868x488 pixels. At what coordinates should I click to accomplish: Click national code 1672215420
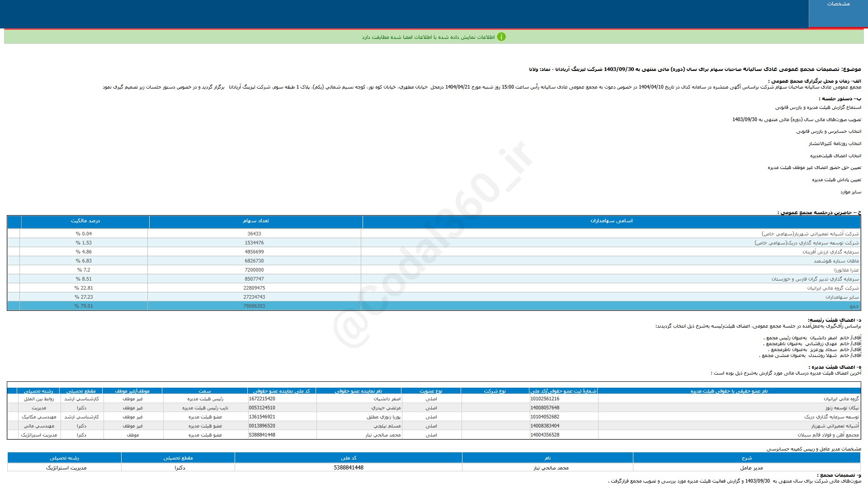tap(262, 399)
